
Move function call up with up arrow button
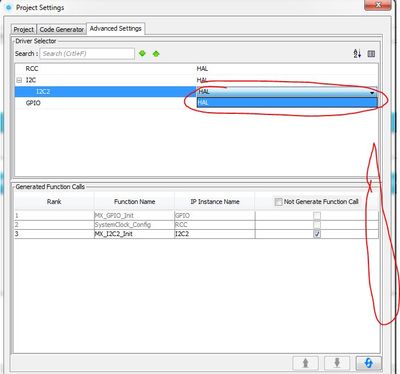305,363
